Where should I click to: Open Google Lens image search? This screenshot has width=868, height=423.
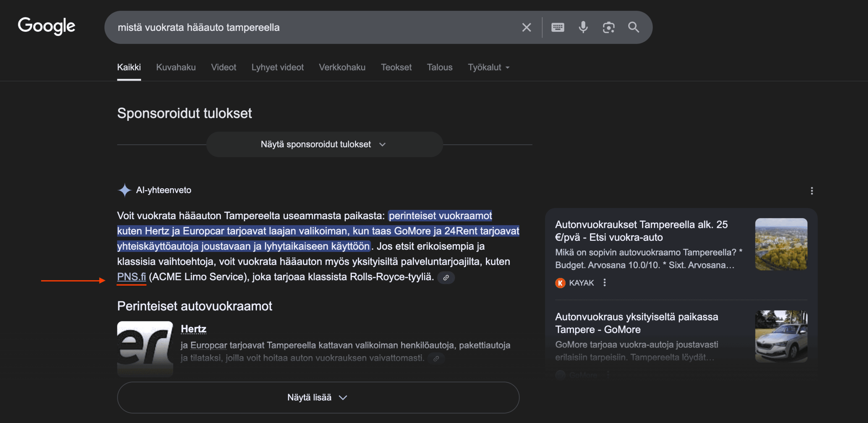[x=609, y=27]
